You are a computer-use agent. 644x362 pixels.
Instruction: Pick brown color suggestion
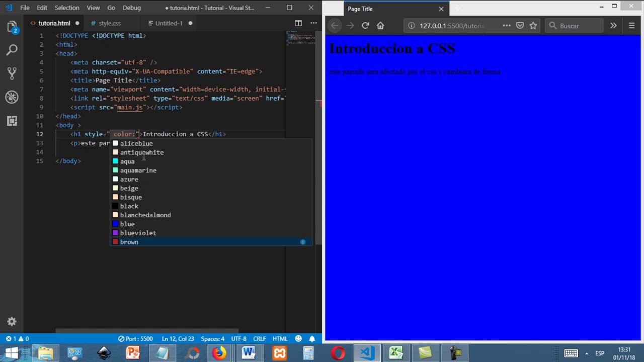(x=211, y=242)
